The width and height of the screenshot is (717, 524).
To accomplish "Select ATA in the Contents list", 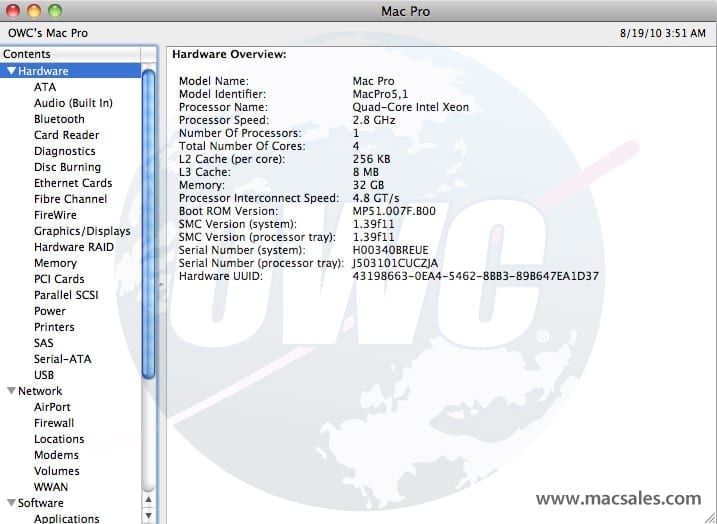I will click(45, 87).
